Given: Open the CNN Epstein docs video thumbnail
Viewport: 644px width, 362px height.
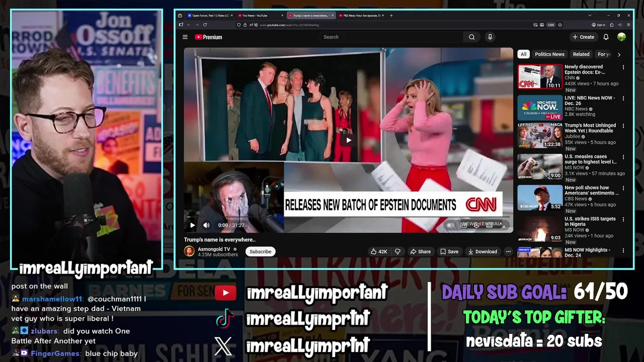Looking at the screenshot, I should pyautogui.click(x=540, y=77).
